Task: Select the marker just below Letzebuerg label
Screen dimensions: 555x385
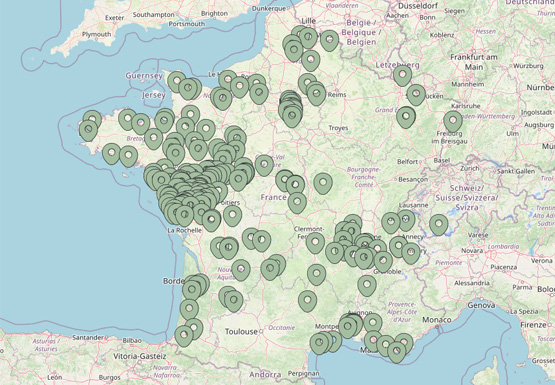Action: pos(402,75)
